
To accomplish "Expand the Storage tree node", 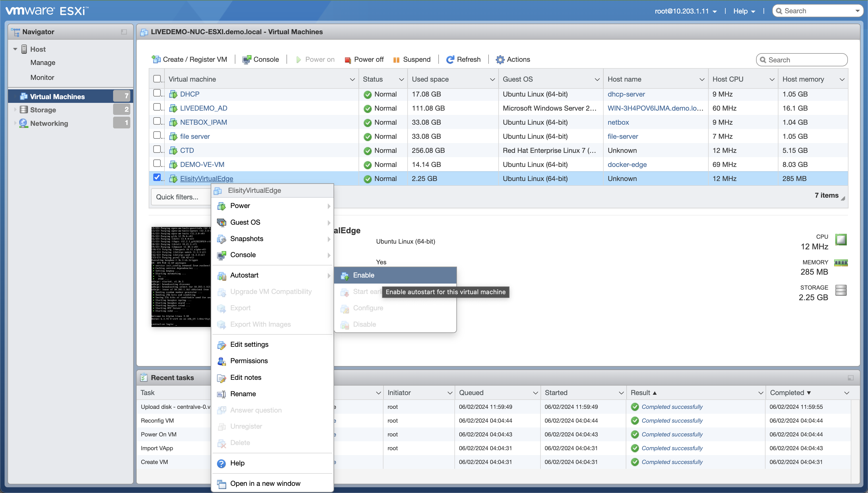I will (x=15, y=110).
